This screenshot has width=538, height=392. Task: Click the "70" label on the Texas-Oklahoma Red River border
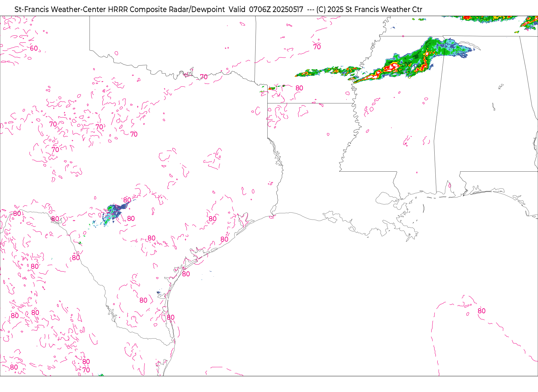tap(204, 77)
